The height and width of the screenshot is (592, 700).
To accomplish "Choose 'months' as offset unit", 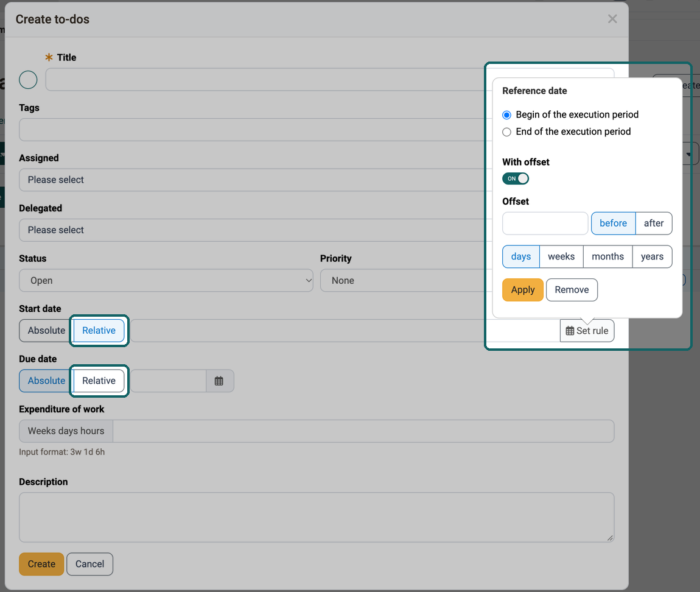I will coord(608,256).
